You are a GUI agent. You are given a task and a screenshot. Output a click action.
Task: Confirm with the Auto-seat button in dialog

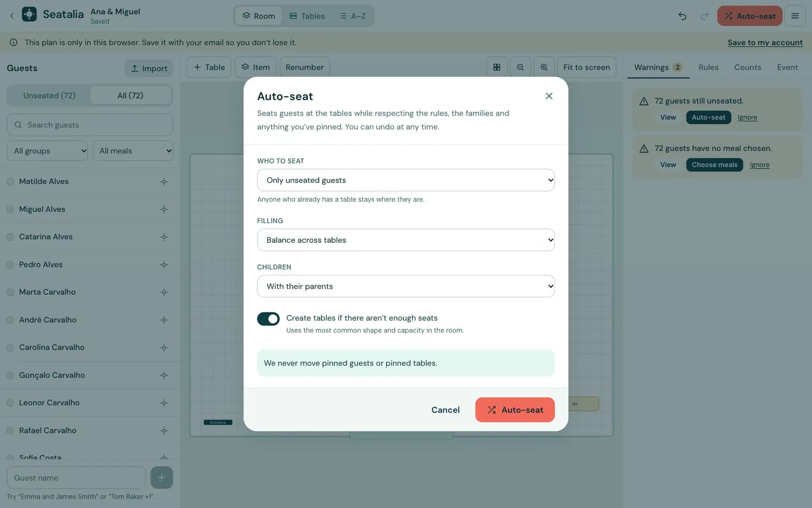click(515, 410)
